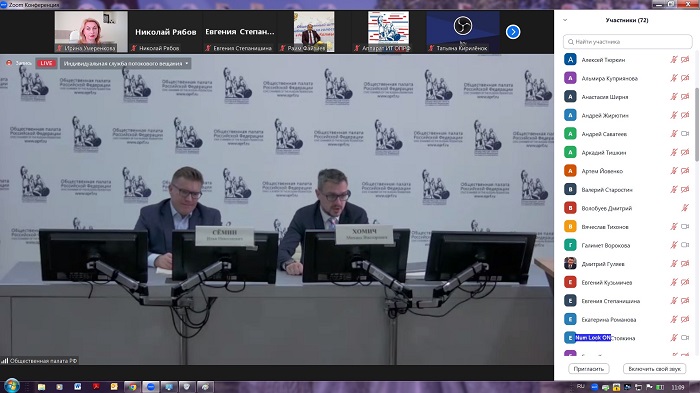
Task: Click camera icon for Артем Йовенко
Action: point(685,171)
